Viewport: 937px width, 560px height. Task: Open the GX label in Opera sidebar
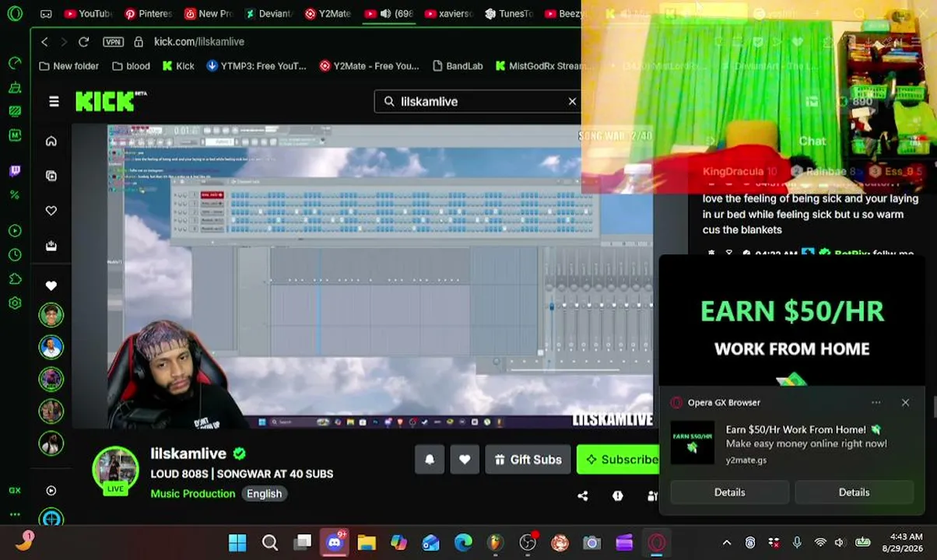(15, 490)
